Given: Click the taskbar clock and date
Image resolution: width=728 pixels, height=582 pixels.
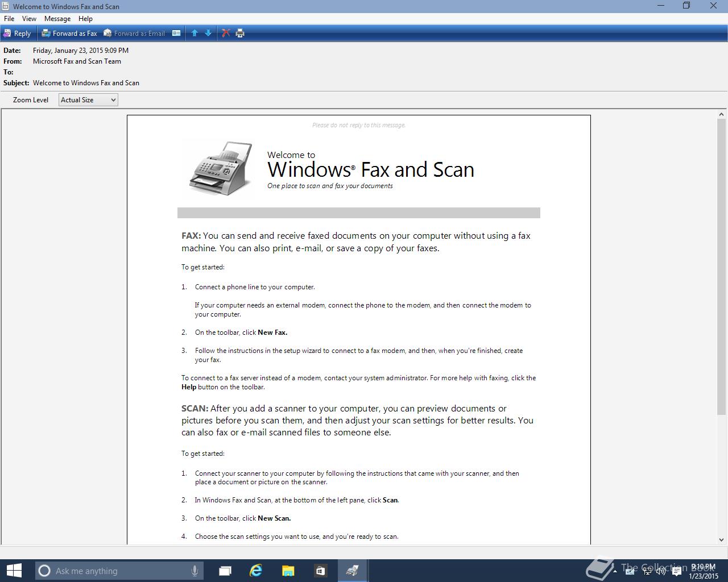Looking at the screenshot, I should pyautogui.click(x=704, y=571).
